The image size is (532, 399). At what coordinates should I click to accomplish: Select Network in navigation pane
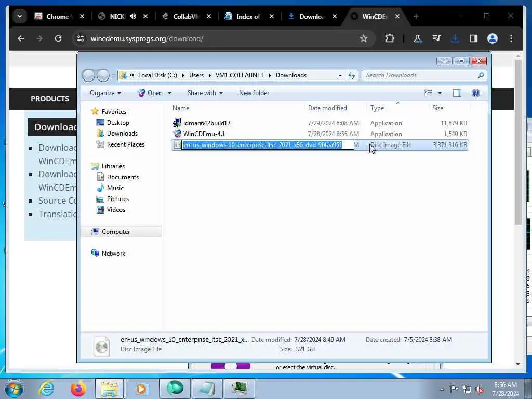click(x=113, y=254)
